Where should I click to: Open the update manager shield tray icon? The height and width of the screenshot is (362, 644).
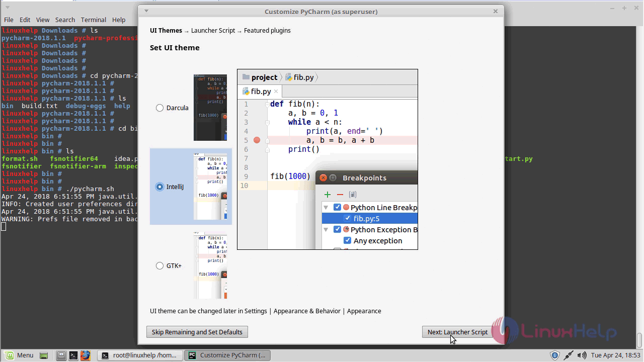pyautogui.click(x=554, y=355)
